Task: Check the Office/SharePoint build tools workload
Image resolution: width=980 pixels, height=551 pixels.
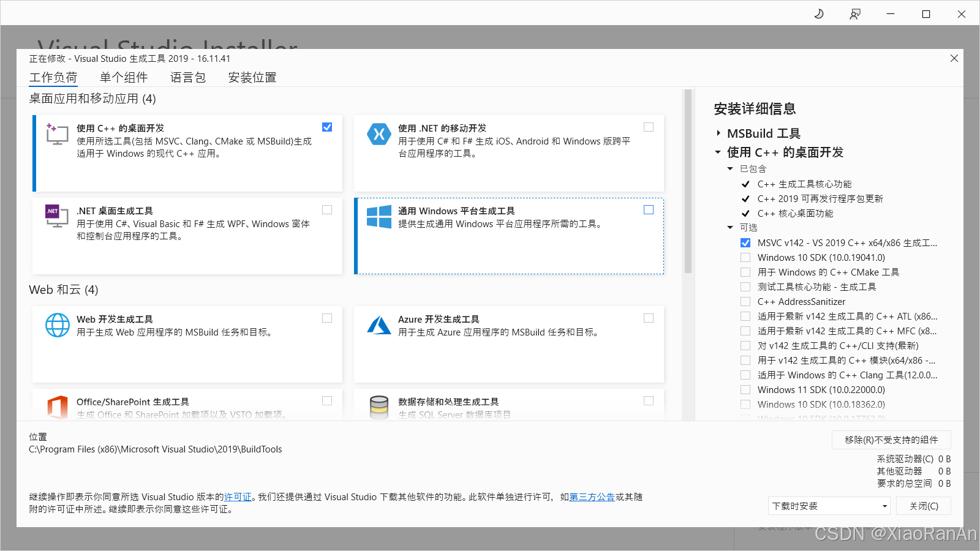Action: click(327, 401)
